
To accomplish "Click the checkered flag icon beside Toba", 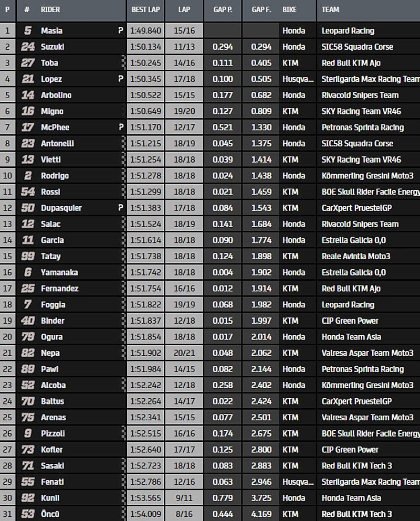I will coord(123,63).
